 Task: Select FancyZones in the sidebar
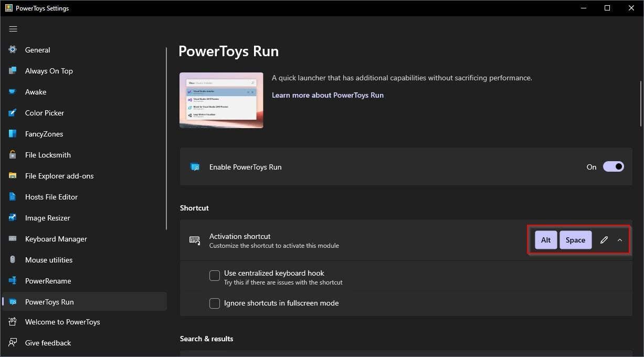[x=44, y=134]
